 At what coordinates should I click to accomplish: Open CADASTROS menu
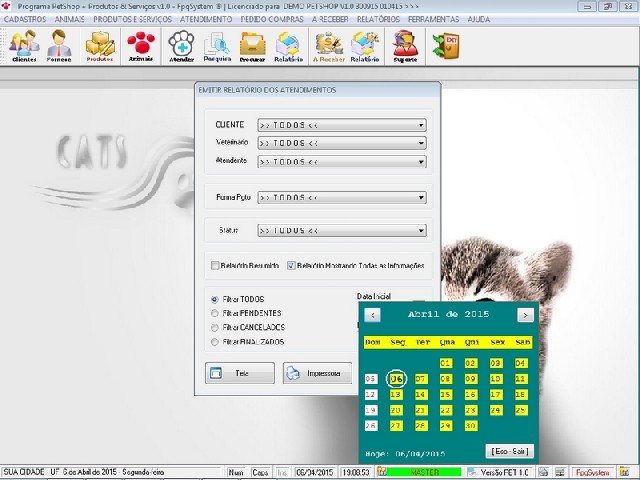(x=25, y=19)
